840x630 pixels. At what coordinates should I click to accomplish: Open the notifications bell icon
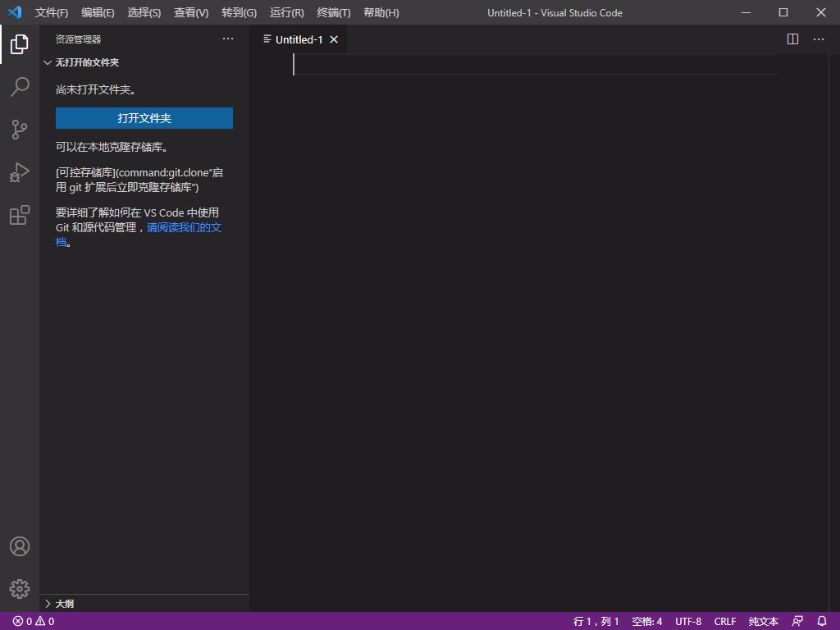(822, 621)
